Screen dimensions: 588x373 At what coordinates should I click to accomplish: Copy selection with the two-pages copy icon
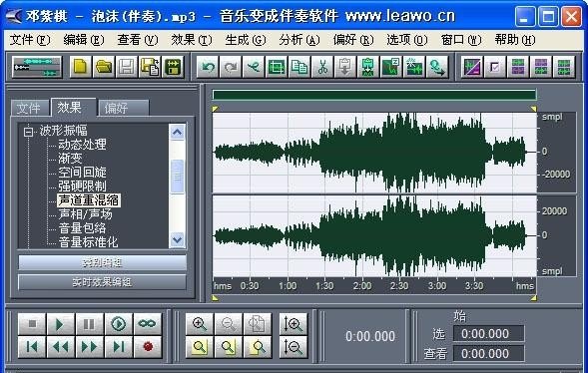(x=299, y=67)
